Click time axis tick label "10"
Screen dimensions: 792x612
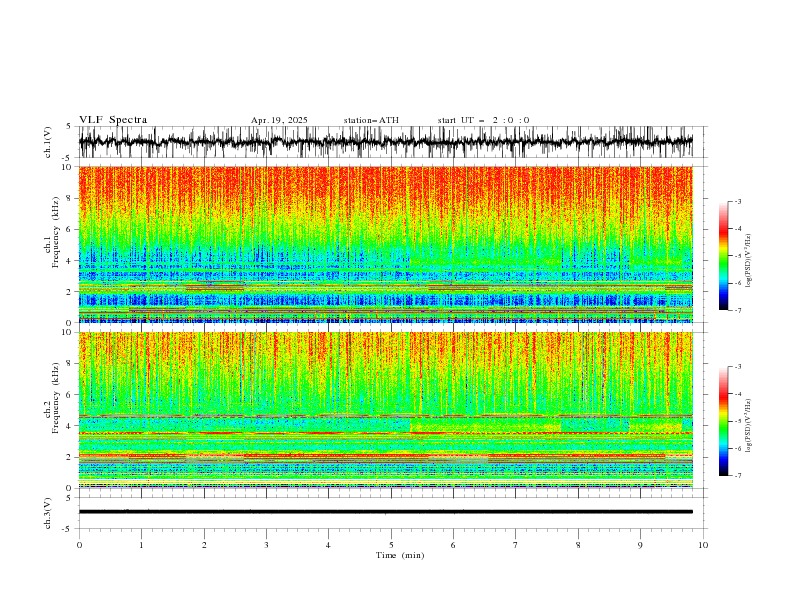[x=703, y=545]
